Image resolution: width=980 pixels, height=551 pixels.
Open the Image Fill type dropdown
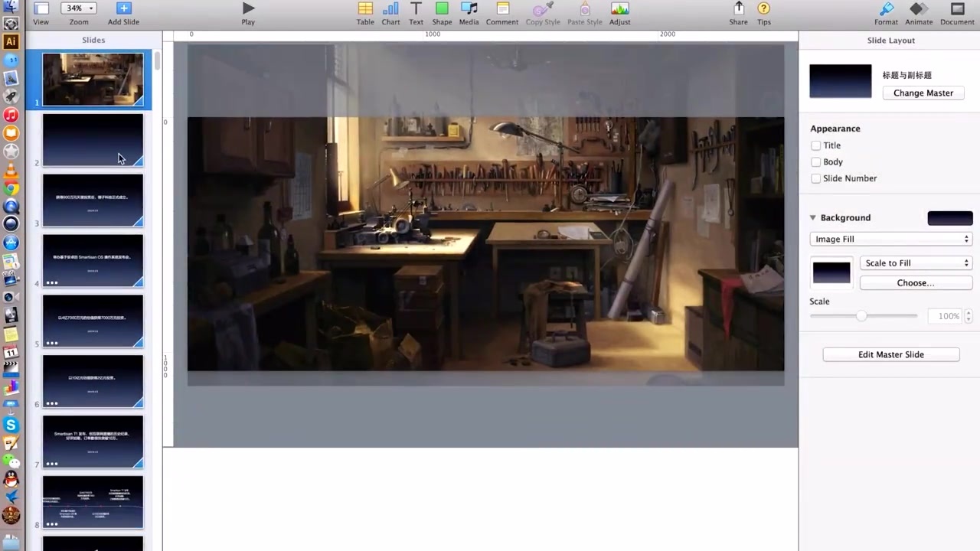pyautogui.click(x=890, y=239)
